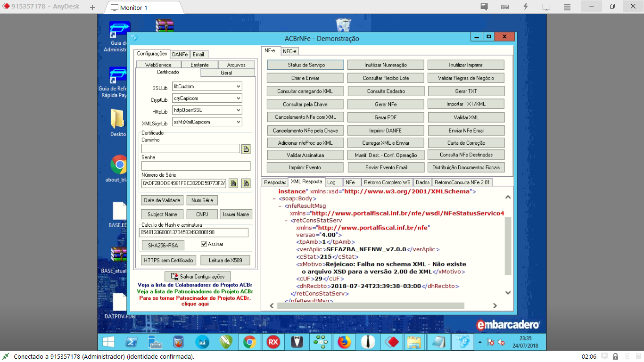Click the Inutilizar Numeração button
The height and width of the screenshot is (362, 644).
[386, 65]
